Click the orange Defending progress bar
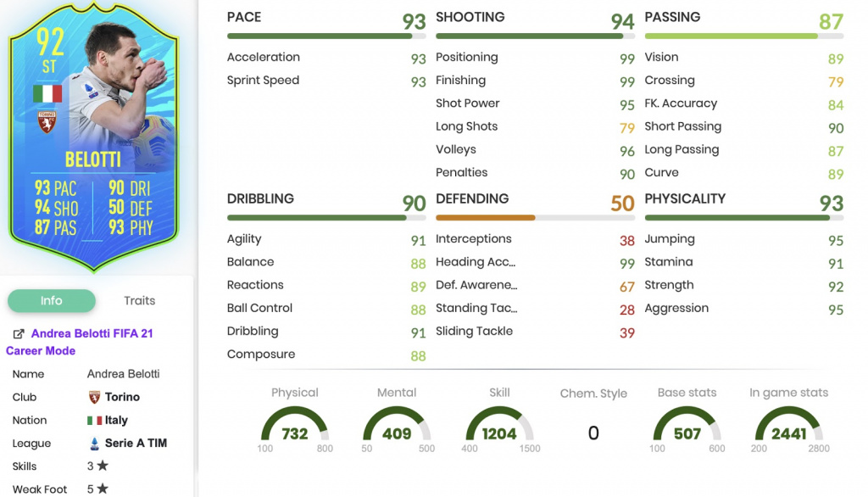This screenshot has width=868, height=497. click(486, 217)
